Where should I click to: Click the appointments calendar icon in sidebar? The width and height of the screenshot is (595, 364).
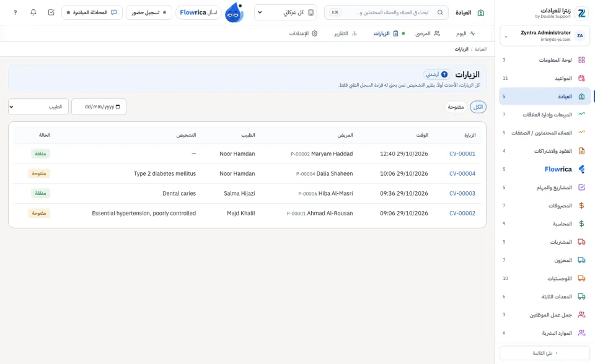581,78
